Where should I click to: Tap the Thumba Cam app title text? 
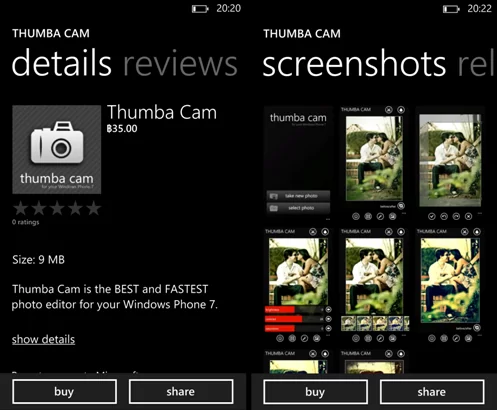pyautogui.click(x=162, y=112)
